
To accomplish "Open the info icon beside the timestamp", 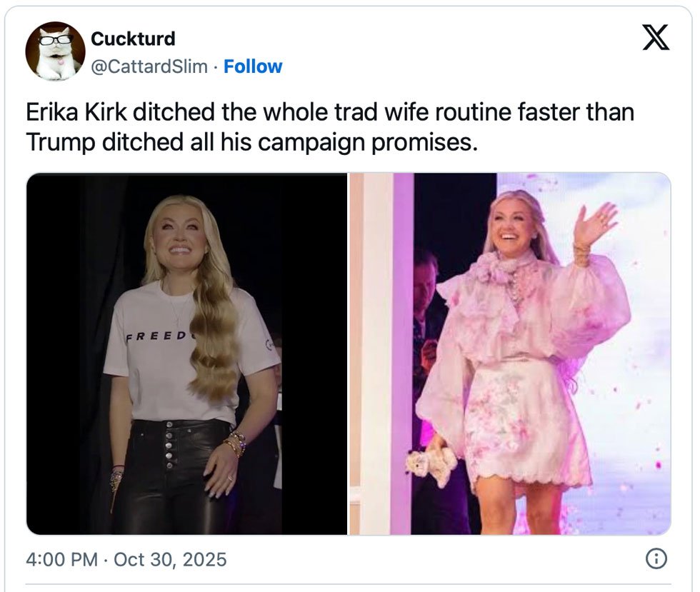I will 655,559.
